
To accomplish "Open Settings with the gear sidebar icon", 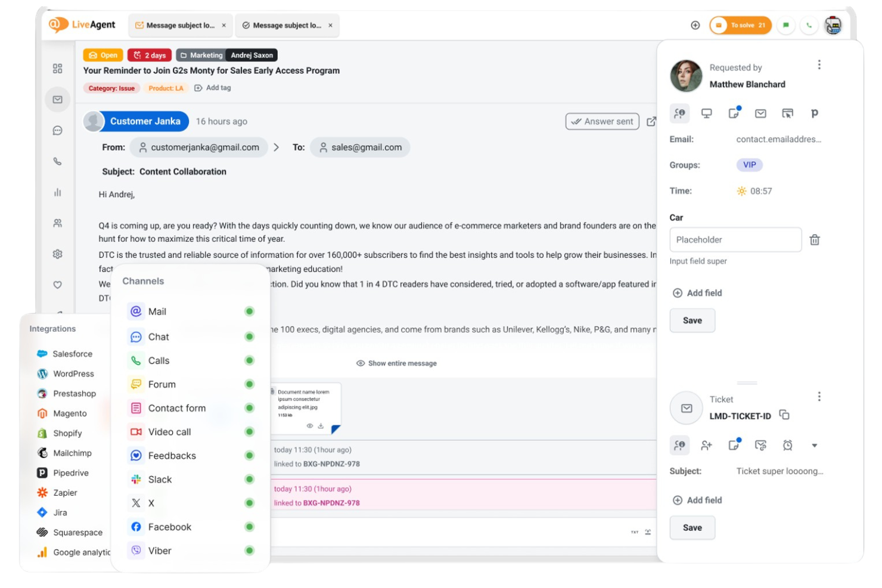I will pyautogui.click(x=57, y=254).
